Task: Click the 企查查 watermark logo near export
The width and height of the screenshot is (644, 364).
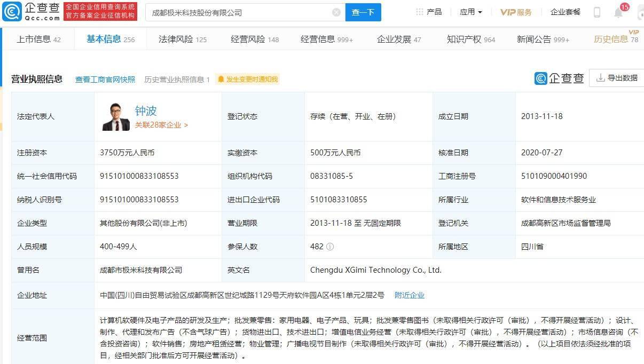Action: click(x=559, y=78)
